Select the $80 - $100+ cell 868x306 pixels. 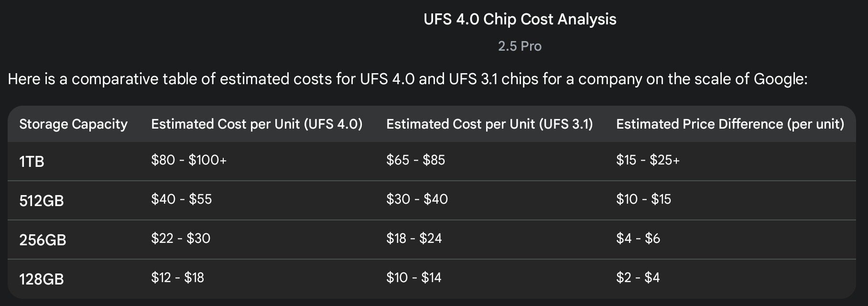pyautogui.click(x=189, y=160)
